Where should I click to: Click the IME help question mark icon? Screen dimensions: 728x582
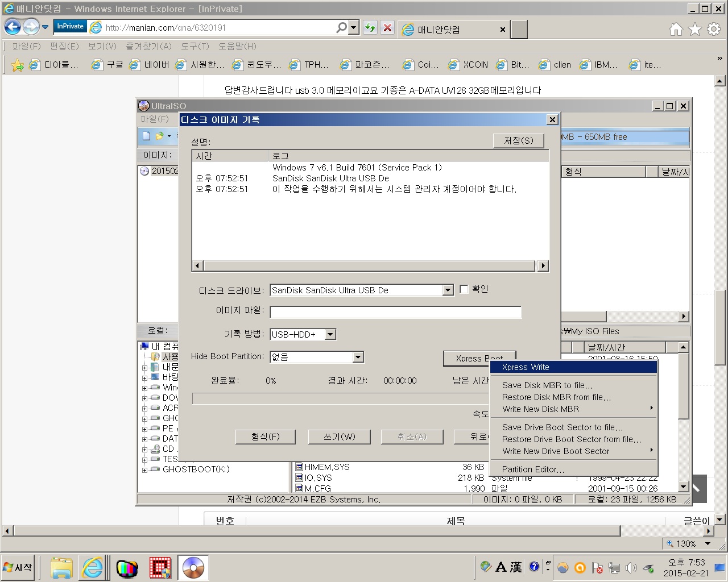pyautogui.click(x=534, y=566)
